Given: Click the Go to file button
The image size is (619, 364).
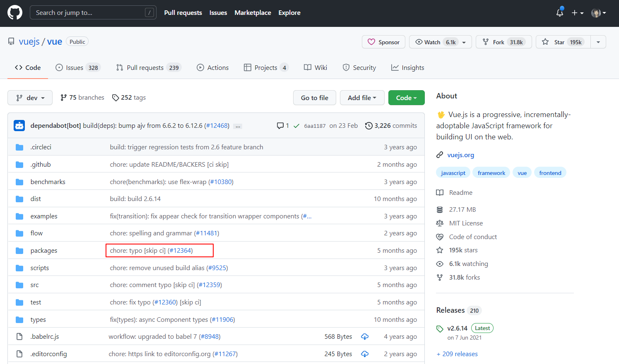Looking at the screenshot, I should coord(314,98).
